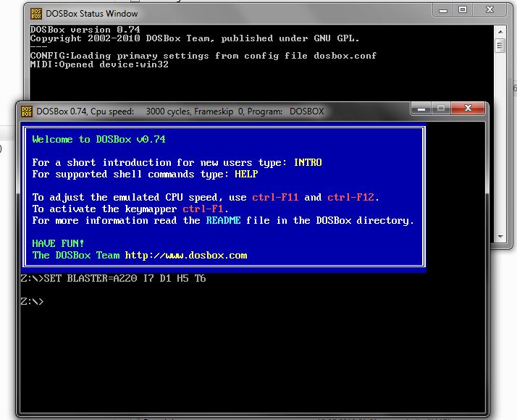Viewport: 517px width, 420px height.
Task: Maximize the DOSBox Status Window
Action: pos(463,10)
